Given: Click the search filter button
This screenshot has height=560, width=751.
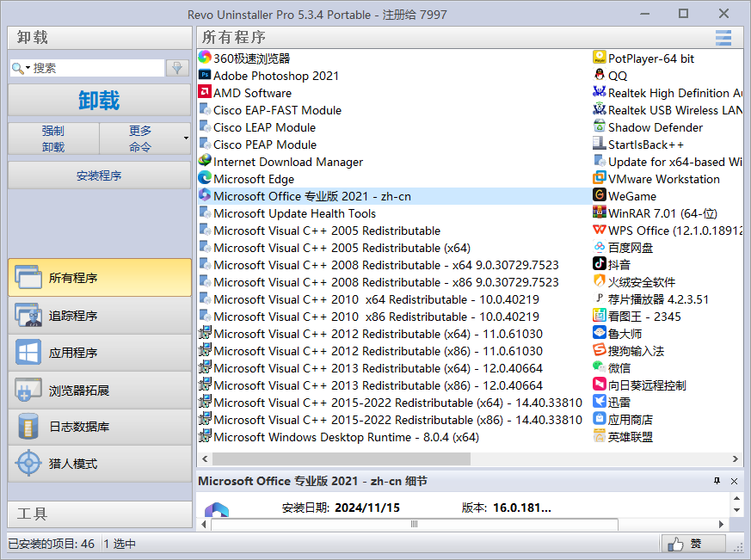Looking at the screenshot, I should coord(177,68).
